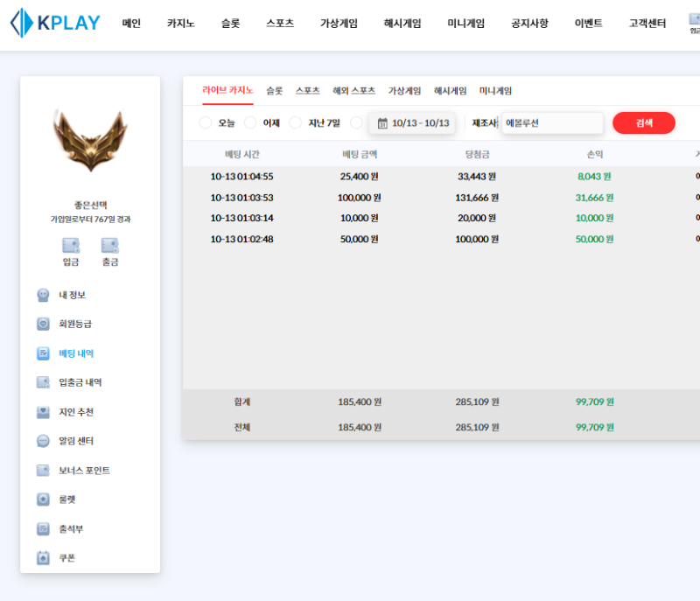
Task: Select the 어제 radio button
Action: [250, 122]
